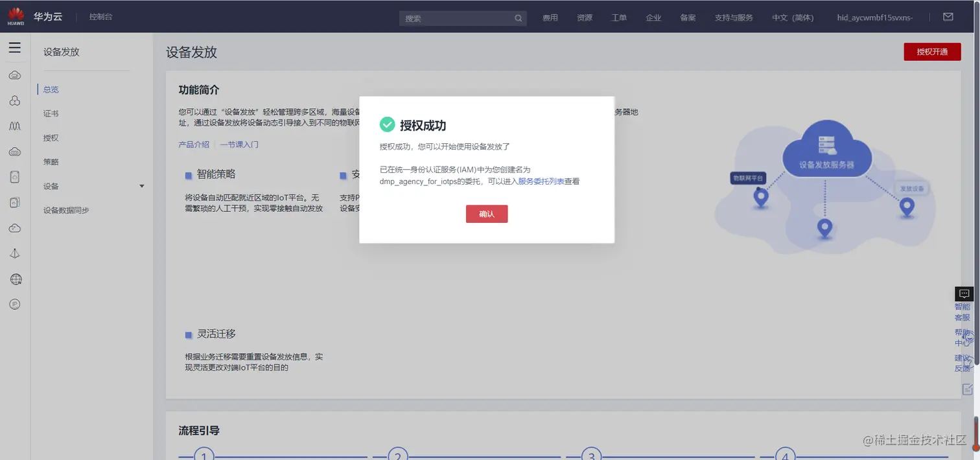Open the 工单 menu in top bar

point(619,17)
